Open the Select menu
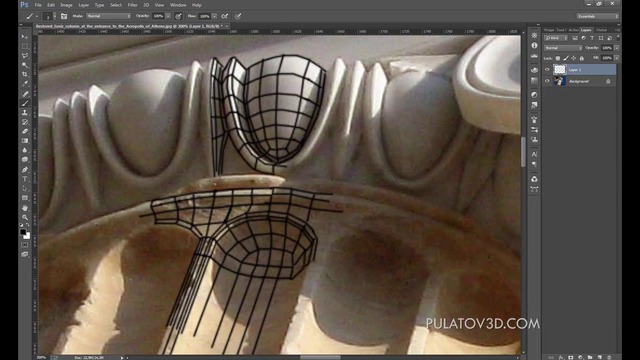Viewport: 640px width, 360px height. click(x=116, y=5)
